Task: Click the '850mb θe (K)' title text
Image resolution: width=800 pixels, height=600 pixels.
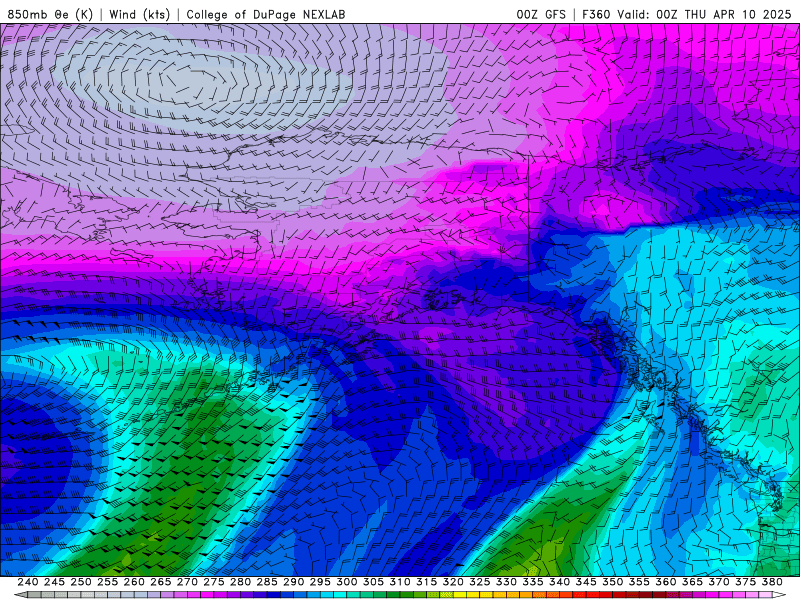Action: tap(50, 14)
